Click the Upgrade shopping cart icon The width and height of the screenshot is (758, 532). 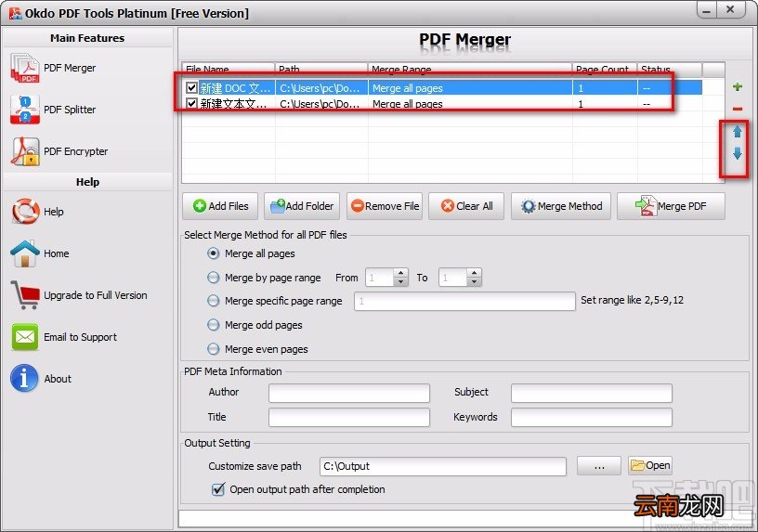coord(25,294)
